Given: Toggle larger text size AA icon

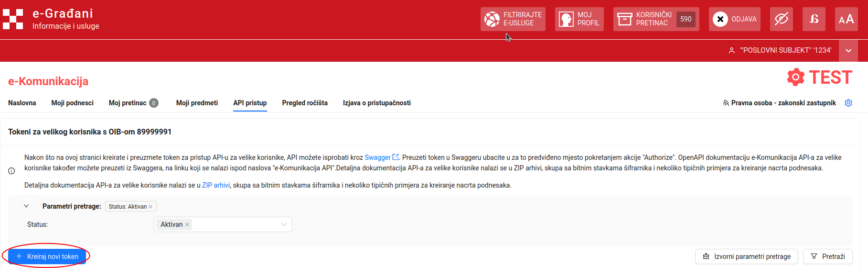Looking at the screenshot, I should [x=846, y=19].
